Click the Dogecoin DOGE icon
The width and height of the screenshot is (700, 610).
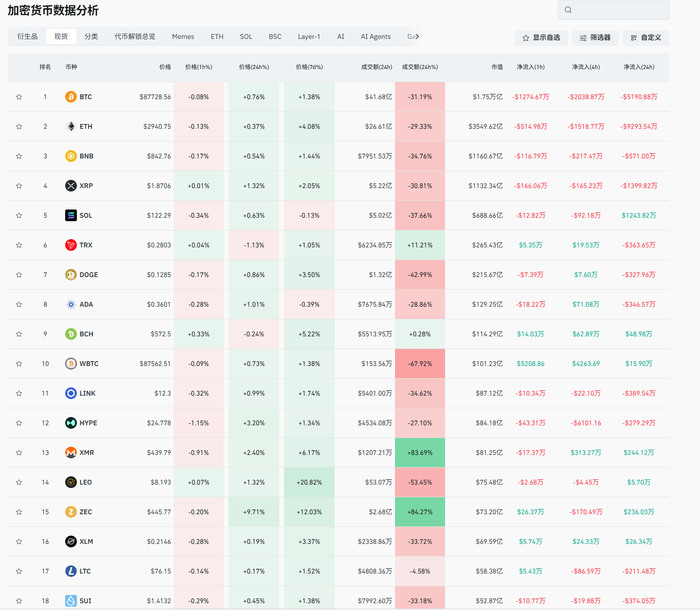(71, 275)
